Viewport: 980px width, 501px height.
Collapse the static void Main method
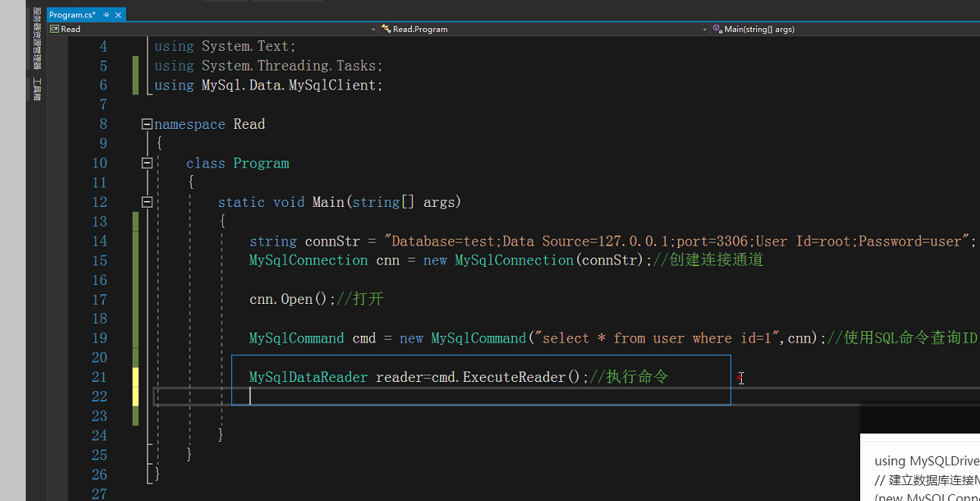click(147, 202)
